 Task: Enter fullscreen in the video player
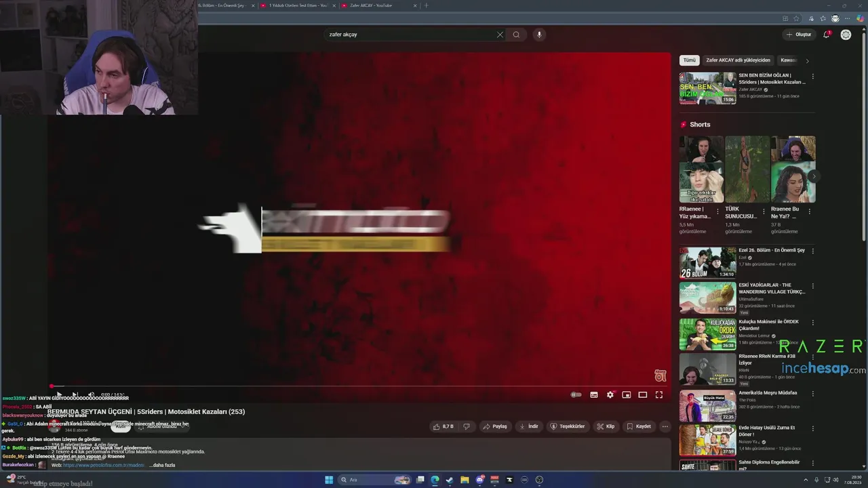point(658,394)
